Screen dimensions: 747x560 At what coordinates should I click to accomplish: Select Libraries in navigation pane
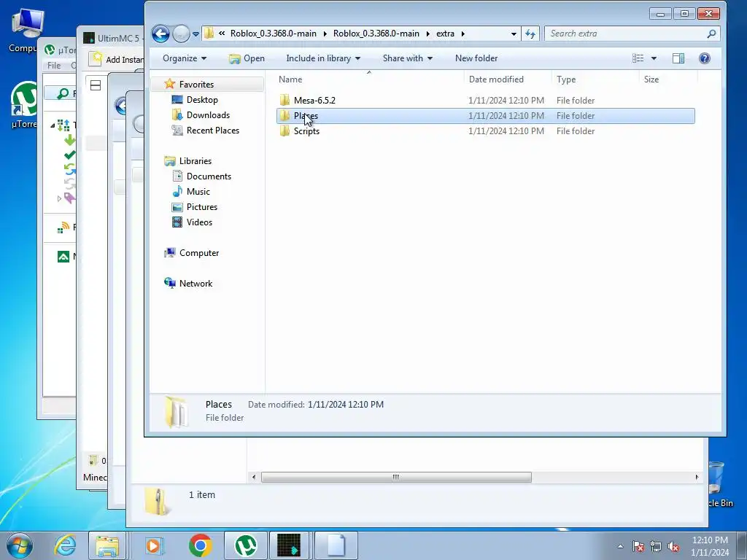point(196,161)
